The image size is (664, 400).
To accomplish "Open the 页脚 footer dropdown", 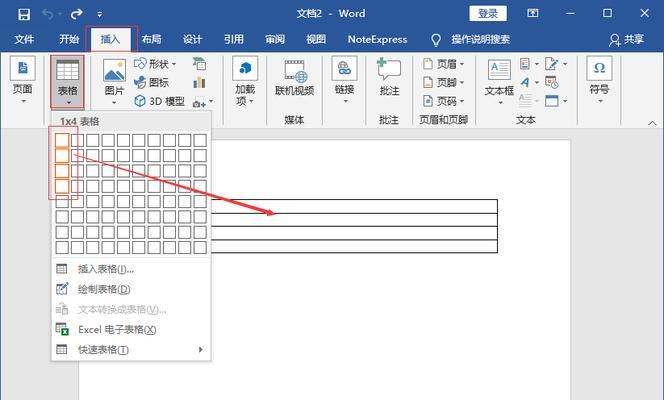I will (443, 82).
